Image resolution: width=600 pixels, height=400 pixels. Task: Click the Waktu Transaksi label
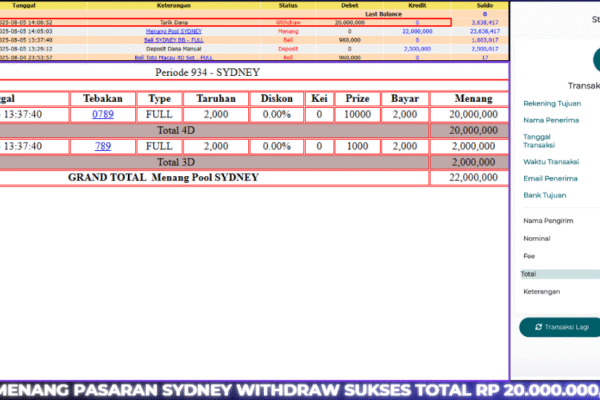pyautogui.click(x=551, y=162)
